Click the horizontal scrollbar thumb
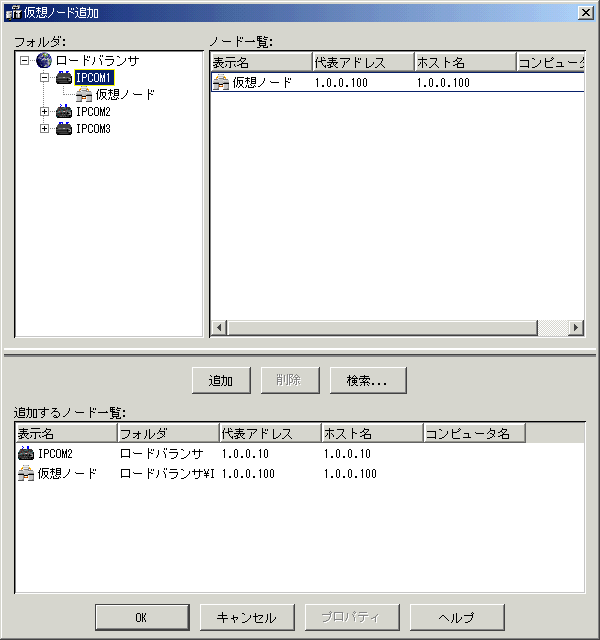 point(382,327)
